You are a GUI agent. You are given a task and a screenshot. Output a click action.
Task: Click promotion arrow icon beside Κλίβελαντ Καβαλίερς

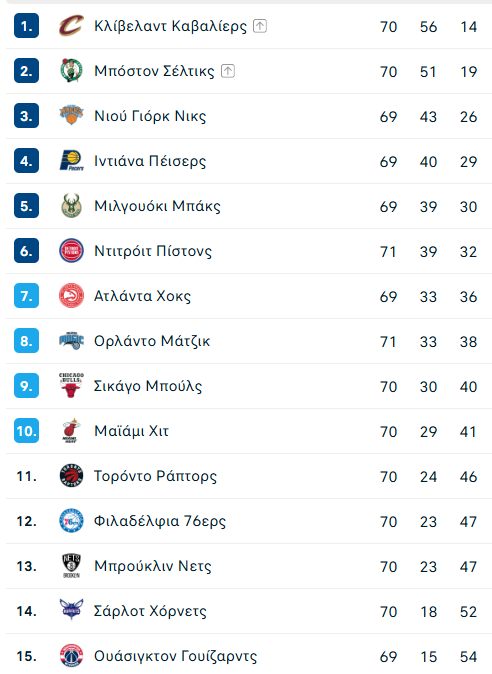pyautogui.click(x=260, y=26)
